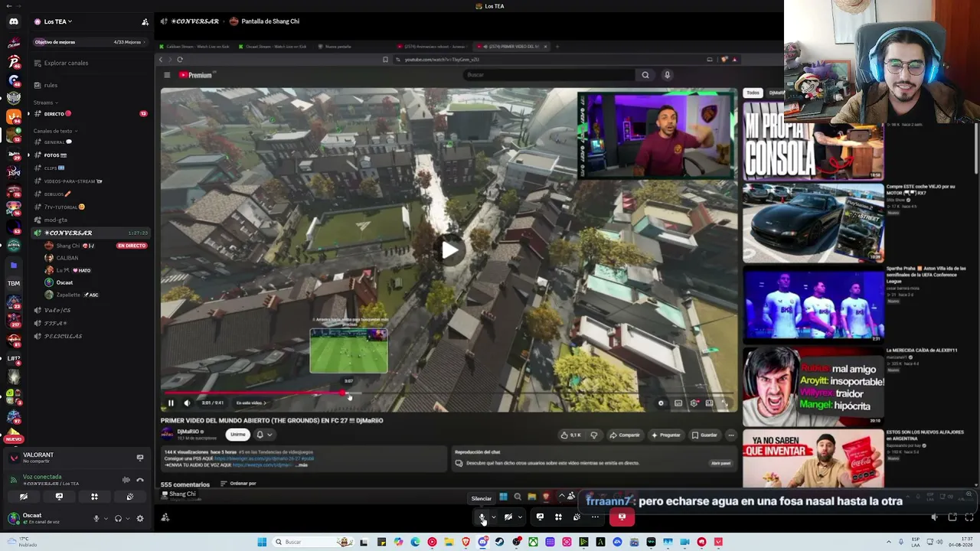The image size is (980, 551).
Task: Collapse the Canales de texto category
Action: pos(55,131)
